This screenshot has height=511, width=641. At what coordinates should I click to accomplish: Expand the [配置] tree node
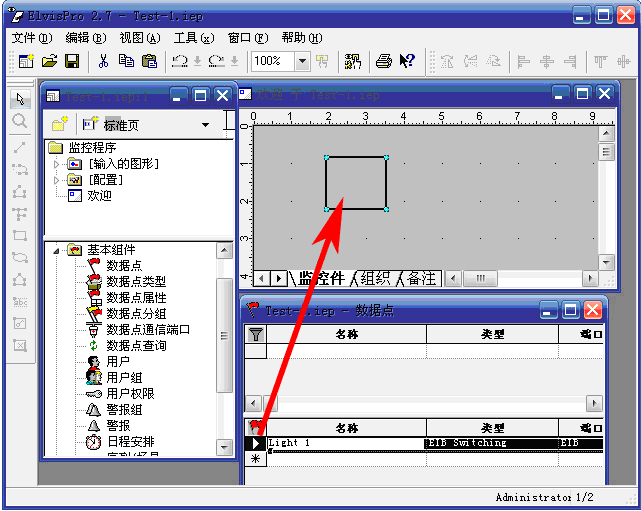point(57,180)
